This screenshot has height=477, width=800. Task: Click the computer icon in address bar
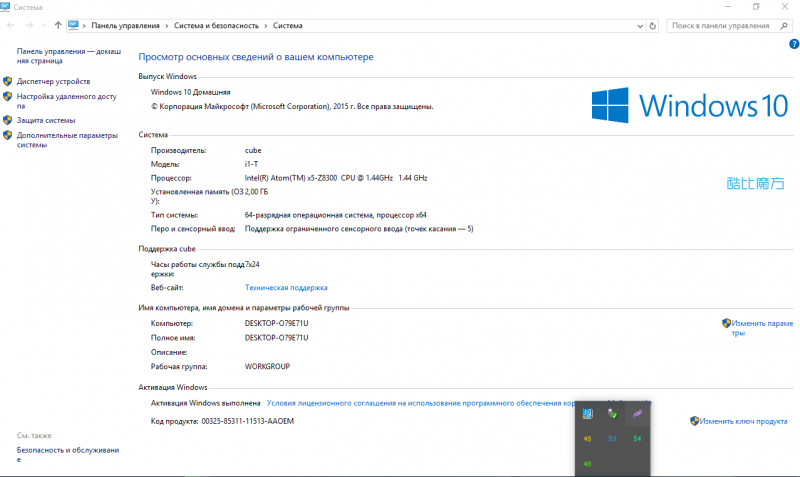[x=73, y=25]
